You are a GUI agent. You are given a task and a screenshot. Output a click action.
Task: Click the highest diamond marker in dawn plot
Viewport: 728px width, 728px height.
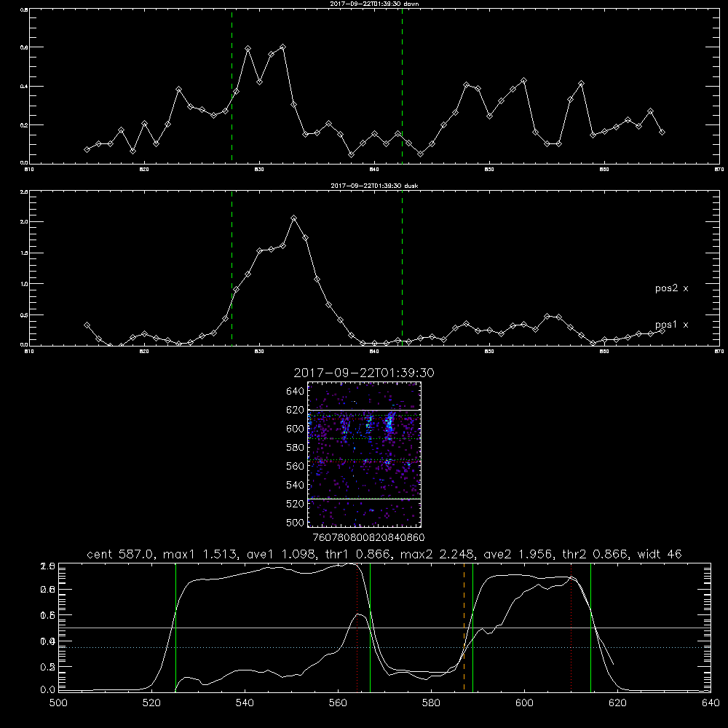pyautogui.click(x=282, y=47)
